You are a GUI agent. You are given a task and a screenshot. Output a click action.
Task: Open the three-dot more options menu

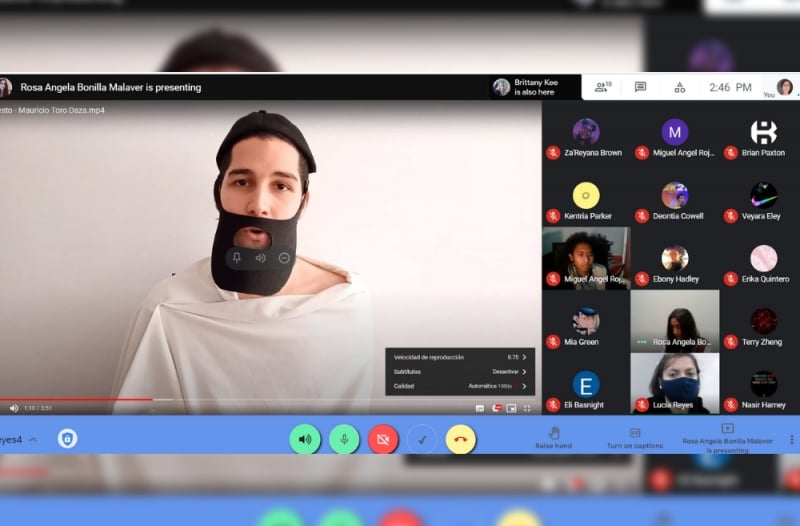pos(791,439)
